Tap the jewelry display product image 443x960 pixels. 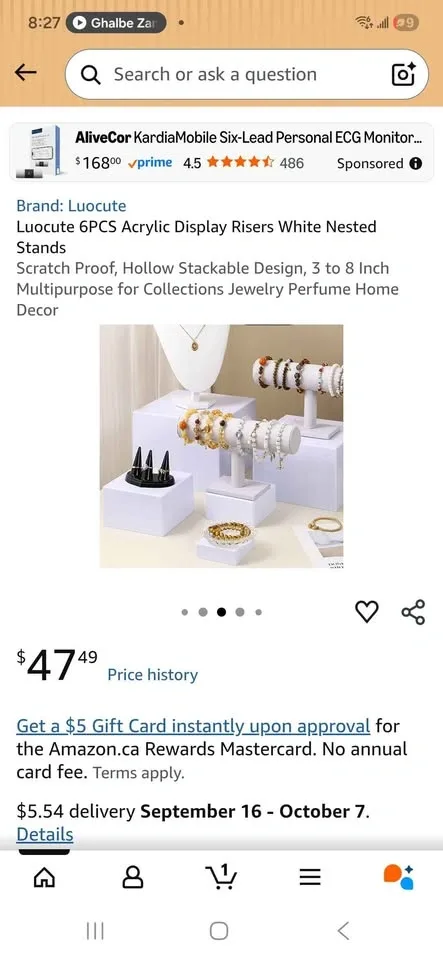[222, 446]
